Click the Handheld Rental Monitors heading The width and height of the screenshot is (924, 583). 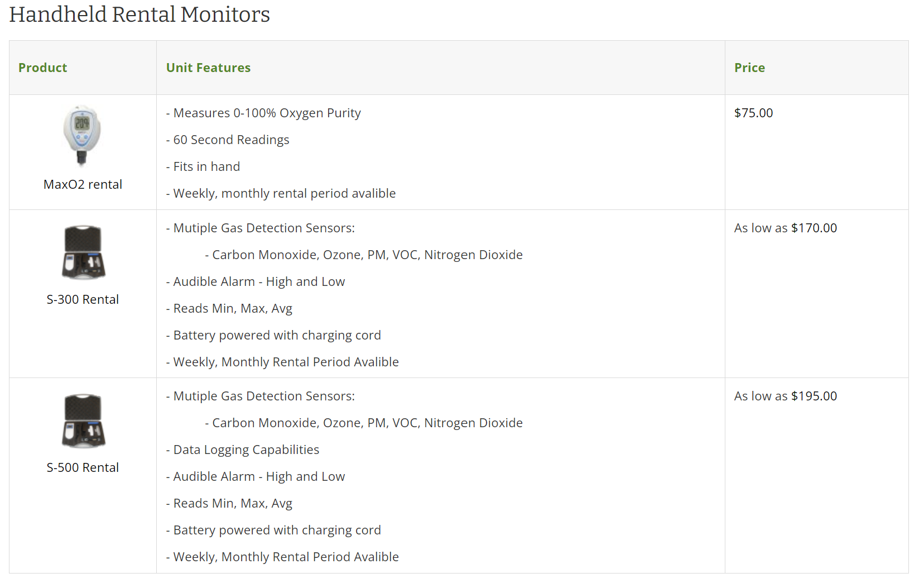[139, 15]
